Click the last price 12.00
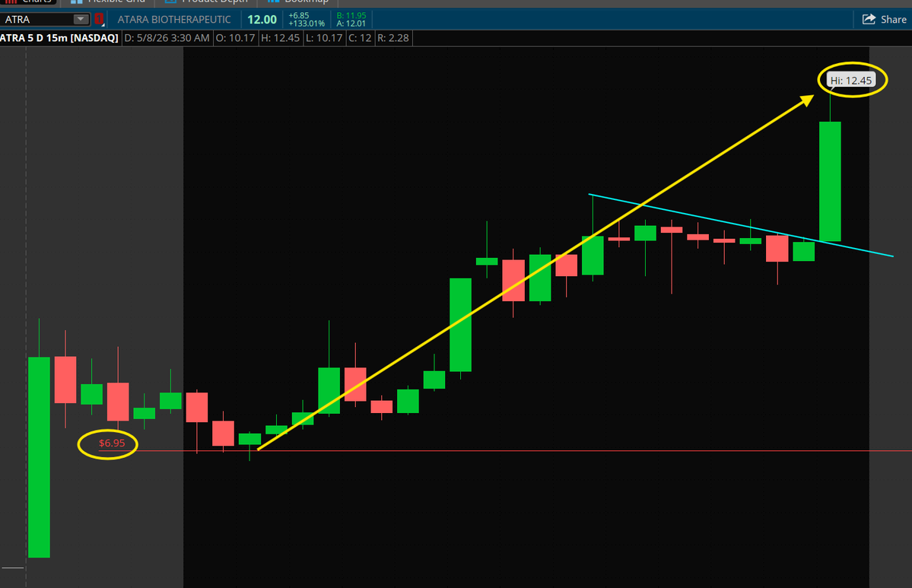Screen dimensions: 912x588 click(262, 19)
